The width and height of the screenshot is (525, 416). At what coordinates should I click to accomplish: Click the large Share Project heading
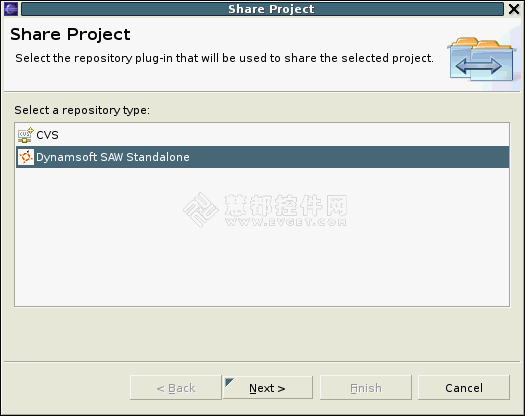(70, 34)
